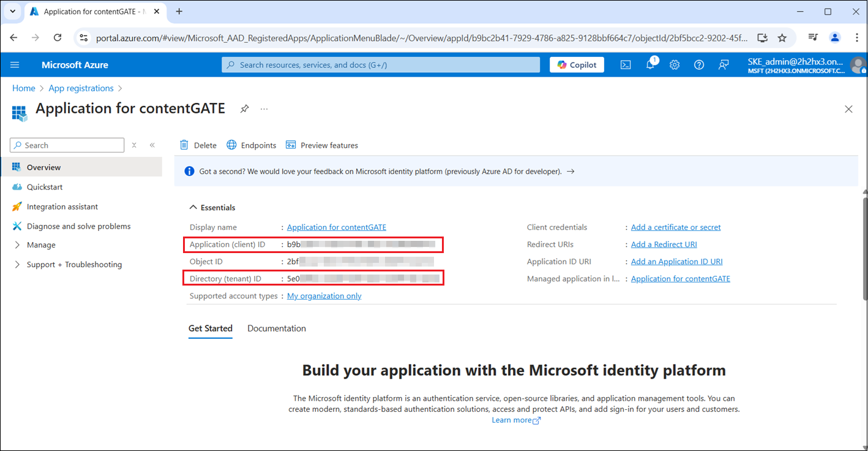The height and width of the screenshot is (451, 868).
Task: Open Endpoints from the toolbar
Action: (x=251, y=145)
